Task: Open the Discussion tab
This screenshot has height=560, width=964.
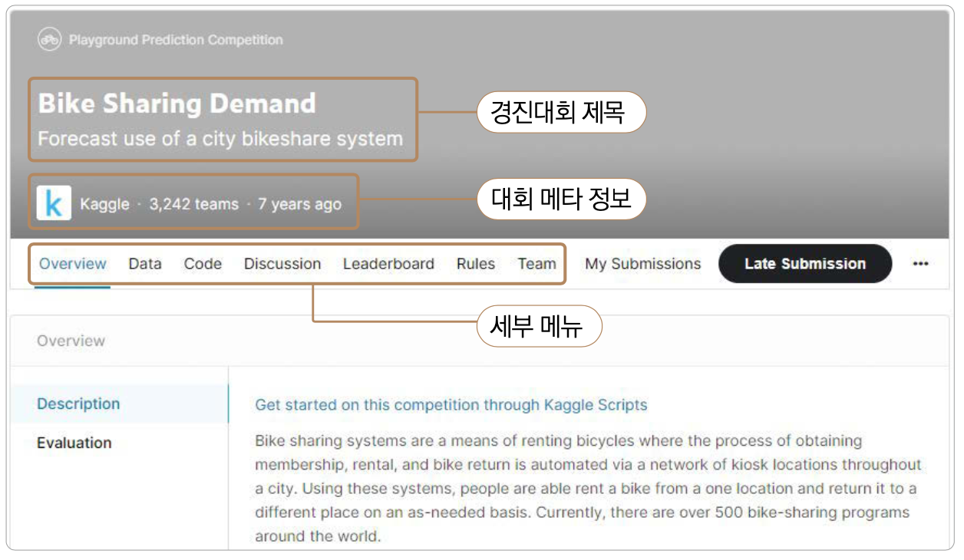Action: click(x=282, y=264)
